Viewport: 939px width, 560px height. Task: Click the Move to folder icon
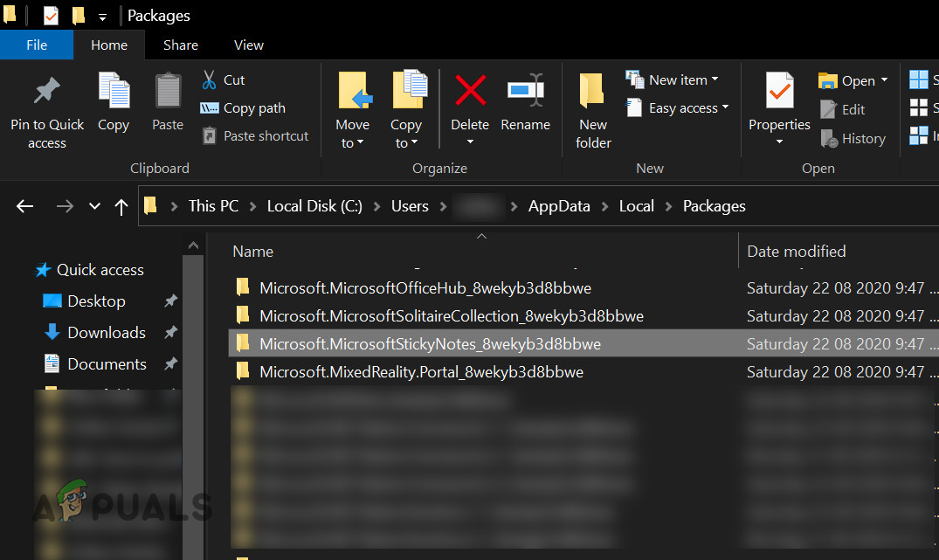[x=356, y=91]
